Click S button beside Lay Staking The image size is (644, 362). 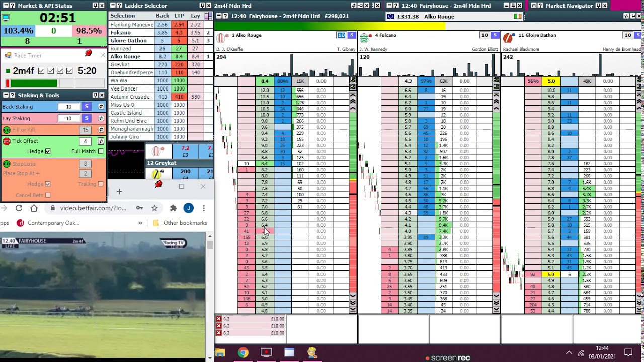[87, 118]
